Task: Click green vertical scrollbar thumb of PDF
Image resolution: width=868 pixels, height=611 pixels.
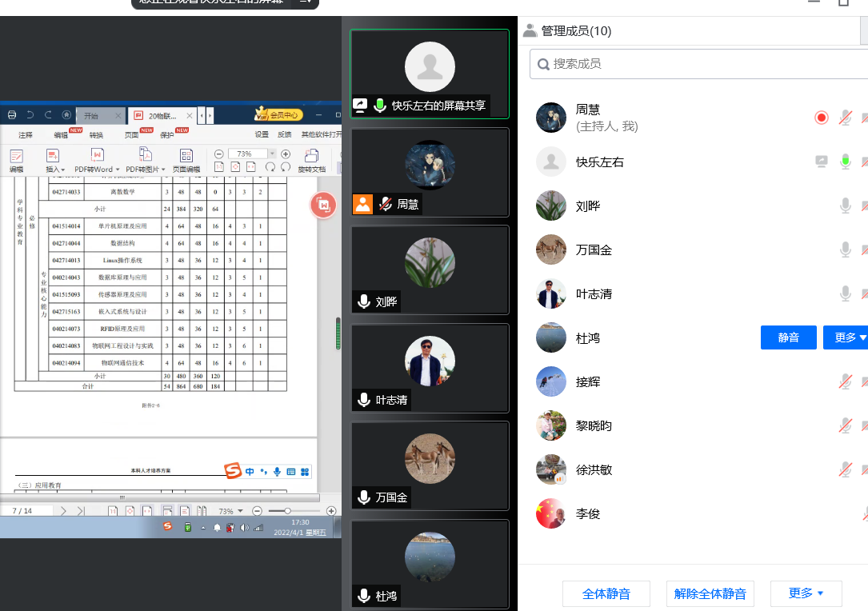Action: [x=338, y=333]
